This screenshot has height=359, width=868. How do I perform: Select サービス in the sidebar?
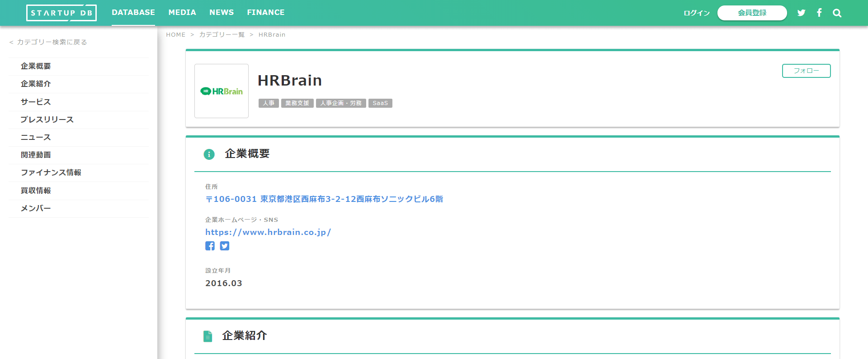coord(79,102)
